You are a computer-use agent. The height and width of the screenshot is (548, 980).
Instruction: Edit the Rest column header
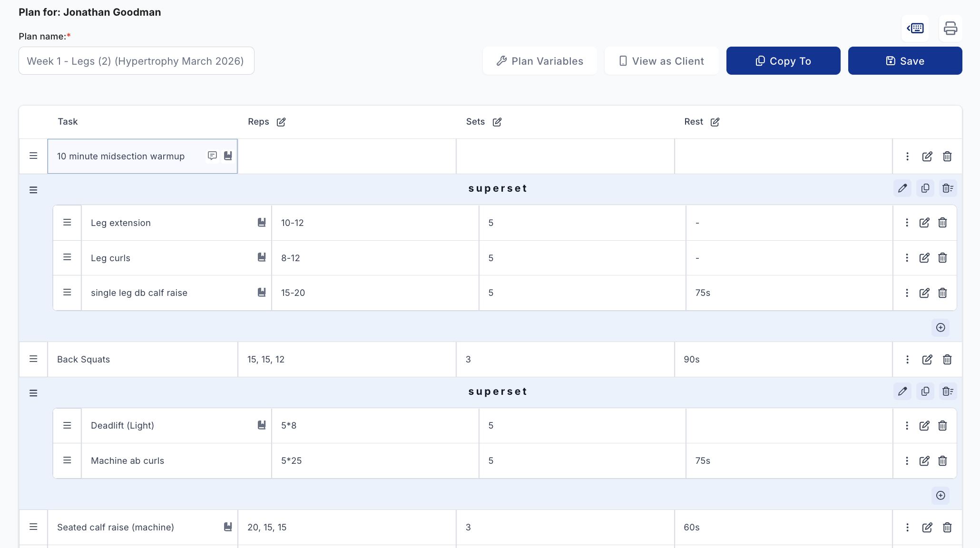coord(715,122)
